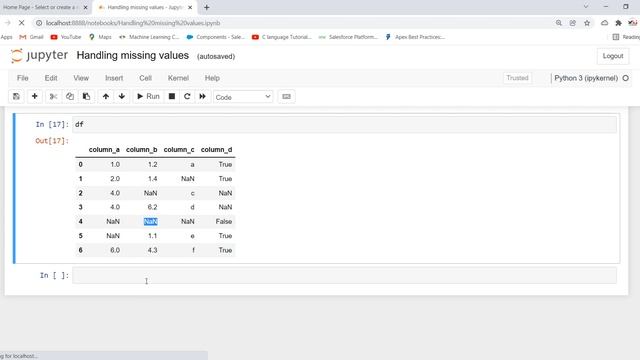The height and width of the screenshot is (360, 640).
Task: Click the column_c header
Action: point(179,150)
